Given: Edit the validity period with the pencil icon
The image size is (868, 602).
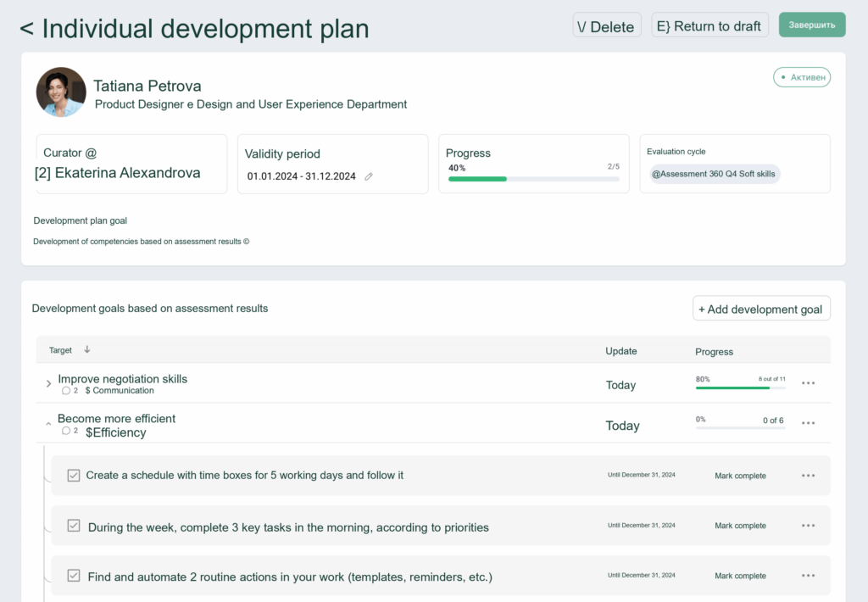Looking at the screenshot, I should [369, 176].
